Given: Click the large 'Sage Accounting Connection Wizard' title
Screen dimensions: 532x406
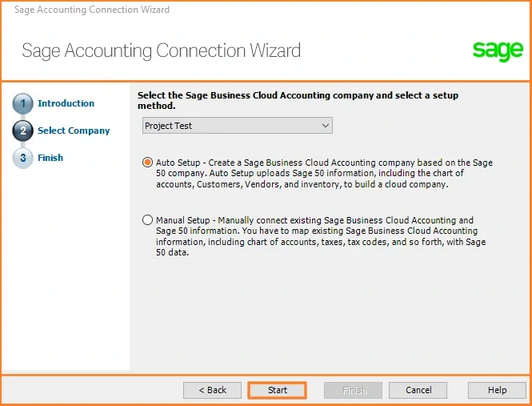Looking at the screenshot, I should coord(161,50).
